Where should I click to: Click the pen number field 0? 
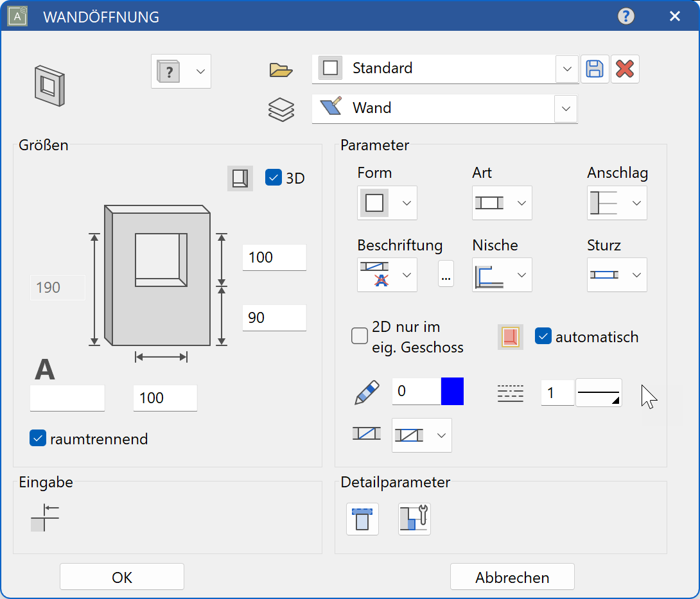[416, 392]
